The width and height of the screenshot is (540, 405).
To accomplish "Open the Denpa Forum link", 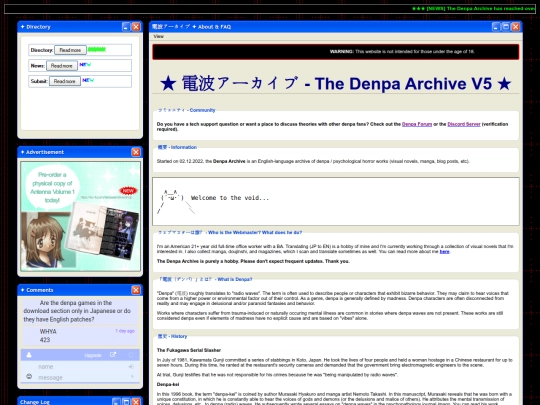I will [417, 124].
